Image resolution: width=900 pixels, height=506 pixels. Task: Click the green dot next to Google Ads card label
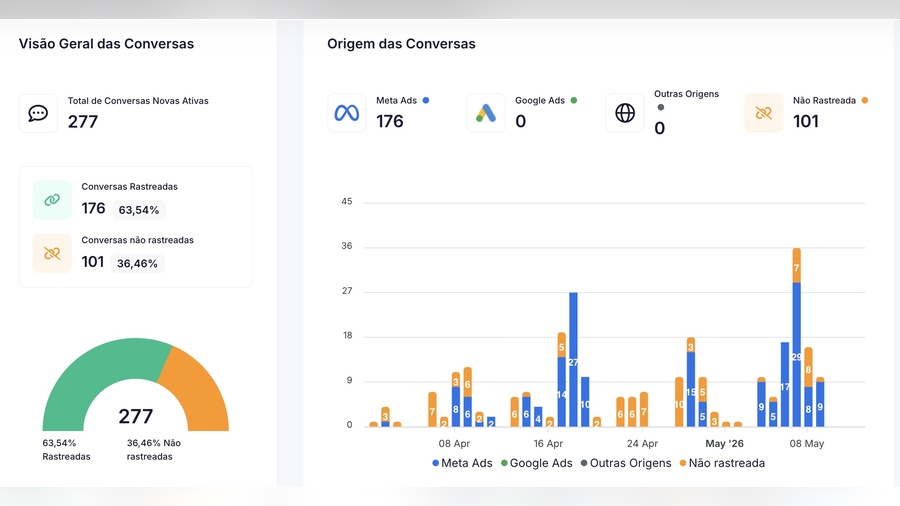coord(573,100)
